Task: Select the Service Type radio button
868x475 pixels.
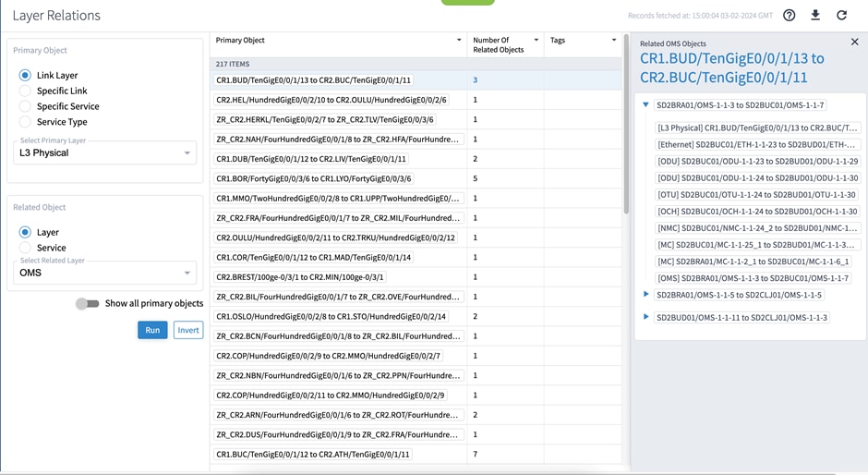Action: pos(25,122)
